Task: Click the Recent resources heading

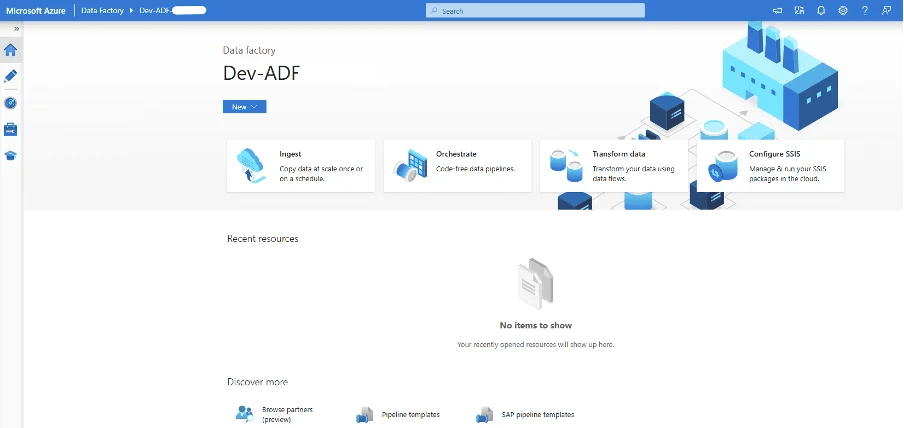Action: pyautogui.click(x=263, y=239)
